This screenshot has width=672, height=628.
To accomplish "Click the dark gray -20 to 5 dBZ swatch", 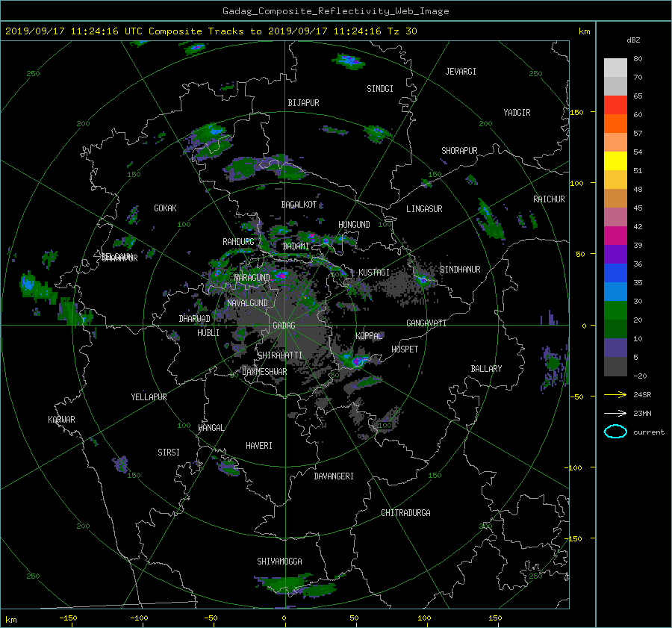I will tap(615, 366).
